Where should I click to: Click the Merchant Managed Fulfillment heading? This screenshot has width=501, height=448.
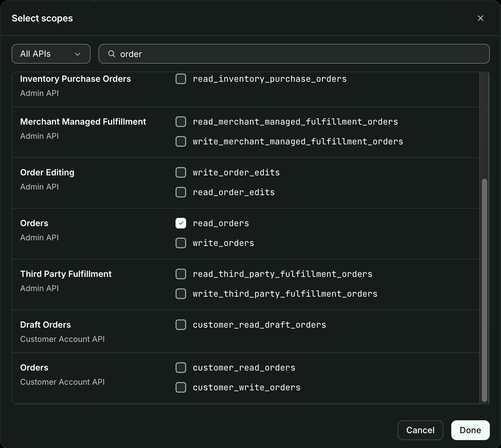83,122
